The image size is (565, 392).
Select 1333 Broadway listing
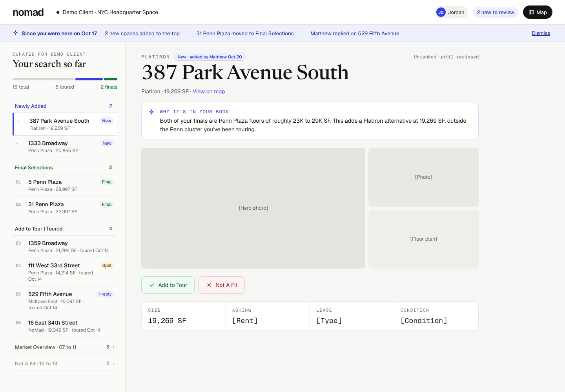pyautogui.click(x=65, y=147)
